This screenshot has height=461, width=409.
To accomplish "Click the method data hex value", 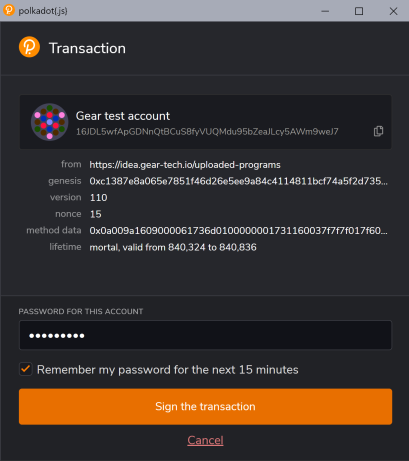I will [x=238, y=231].
